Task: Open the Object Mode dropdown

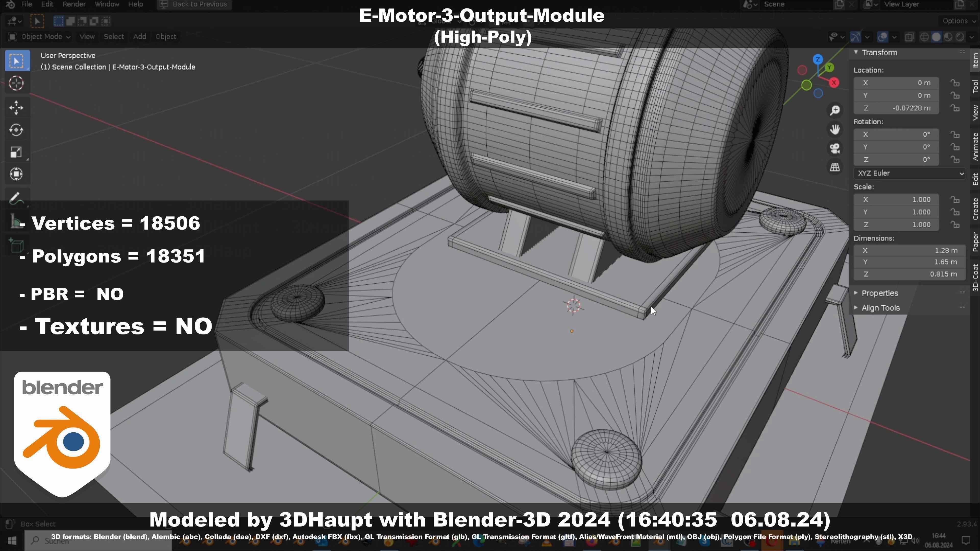Action: pyautogui.click(x=39, y=37)
